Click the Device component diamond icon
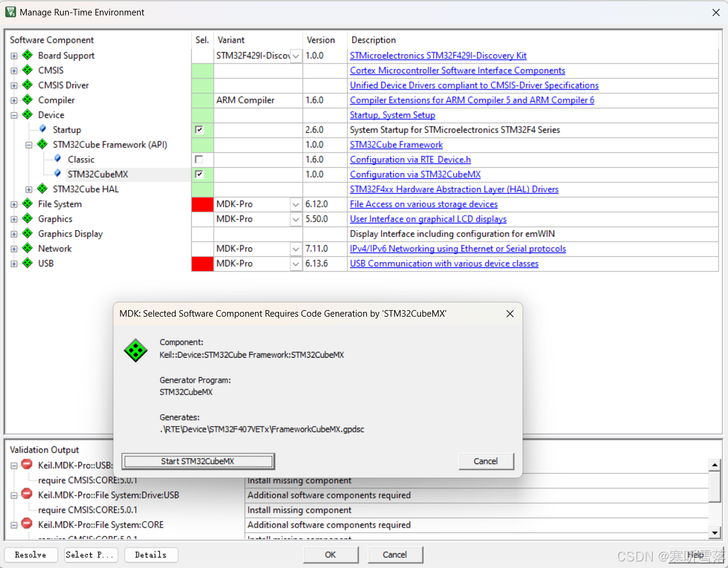Image resolution: width=728 pixels, height=568 pixels. [x=27, y=115]
